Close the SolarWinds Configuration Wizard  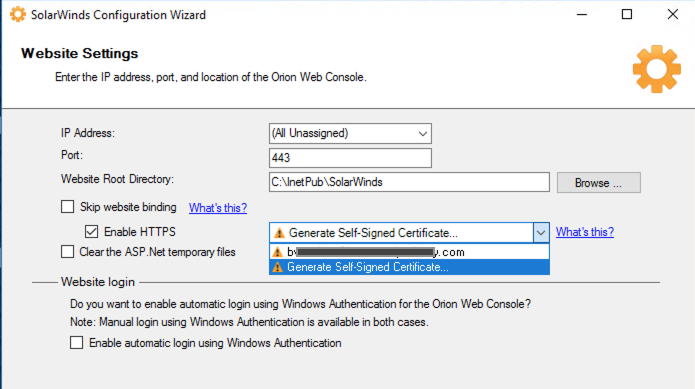click(x=672, y=15)
